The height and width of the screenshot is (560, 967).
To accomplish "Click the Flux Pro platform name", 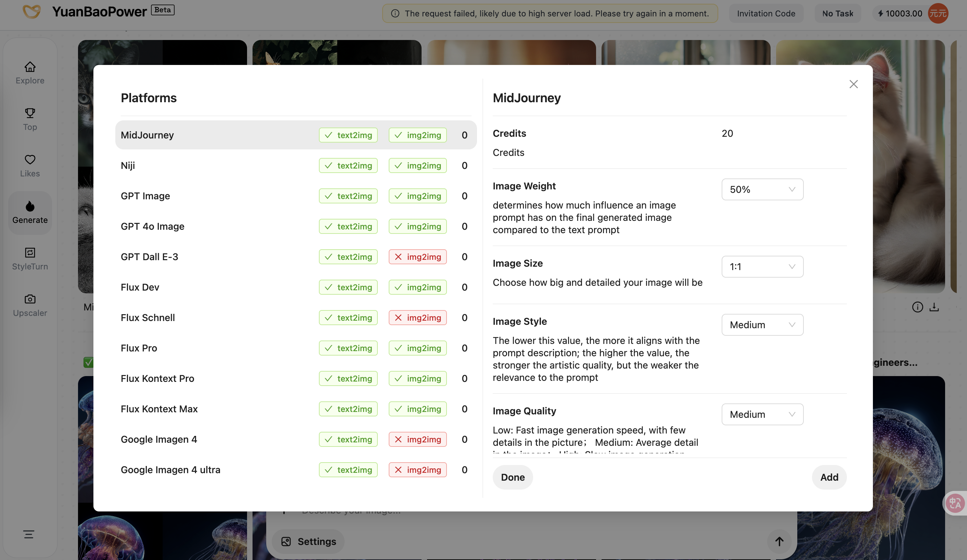I will coord(139,348).
